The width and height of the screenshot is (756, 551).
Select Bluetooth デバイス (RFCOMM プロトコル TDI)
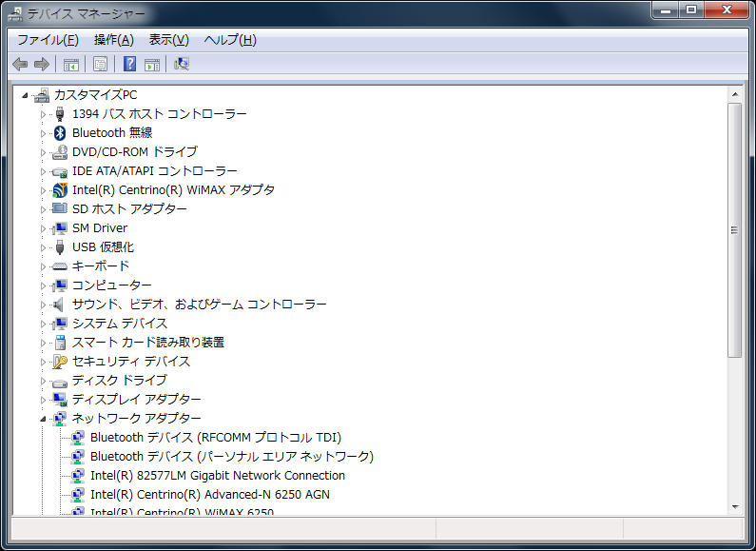(x=216, y=438)
